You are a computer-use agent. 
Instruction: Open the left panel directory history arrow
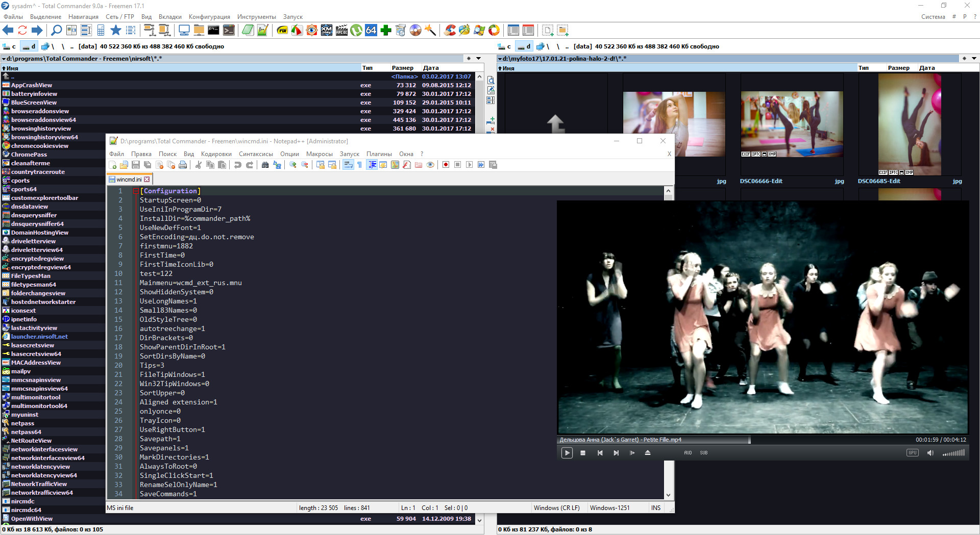coord(478,59)
